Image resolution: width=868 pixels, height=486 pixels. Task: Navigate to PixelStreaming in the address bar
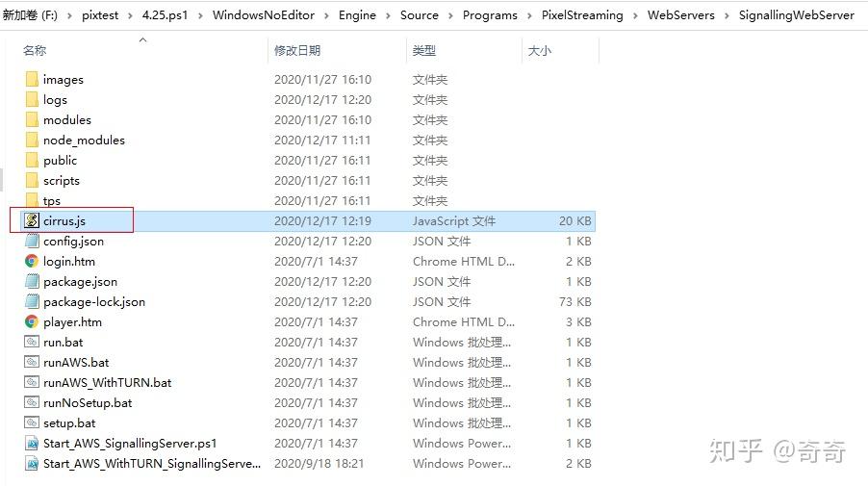582,15
